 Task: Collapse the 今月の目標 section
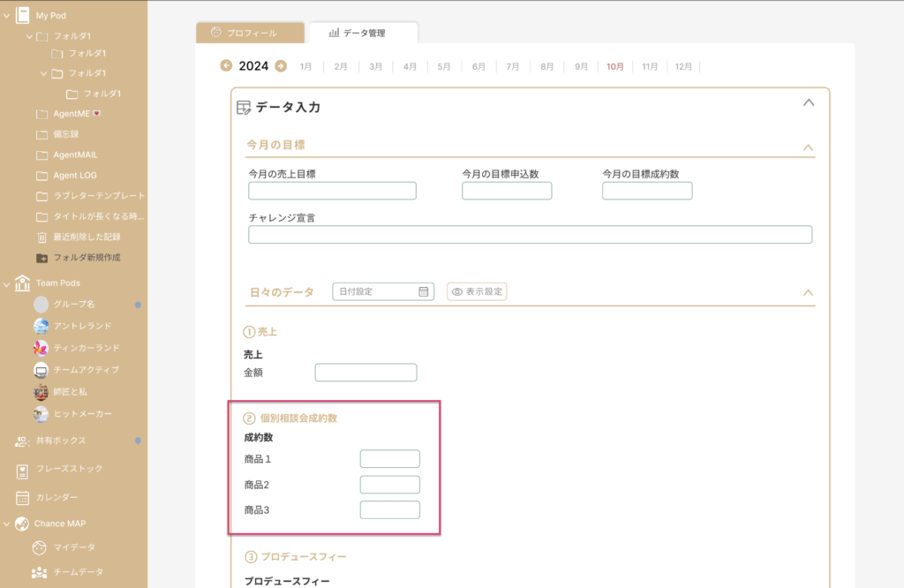pos(807,147)
